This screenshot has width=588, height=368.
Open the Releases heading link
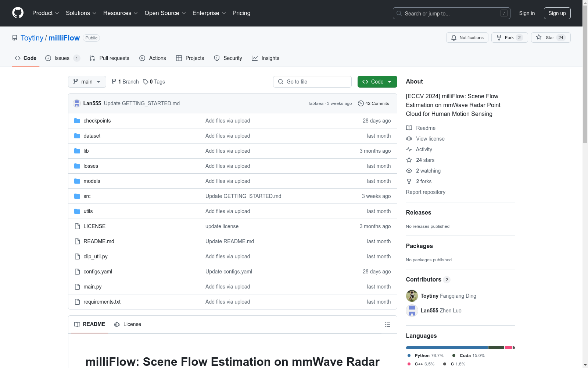(x=419, y=213)
